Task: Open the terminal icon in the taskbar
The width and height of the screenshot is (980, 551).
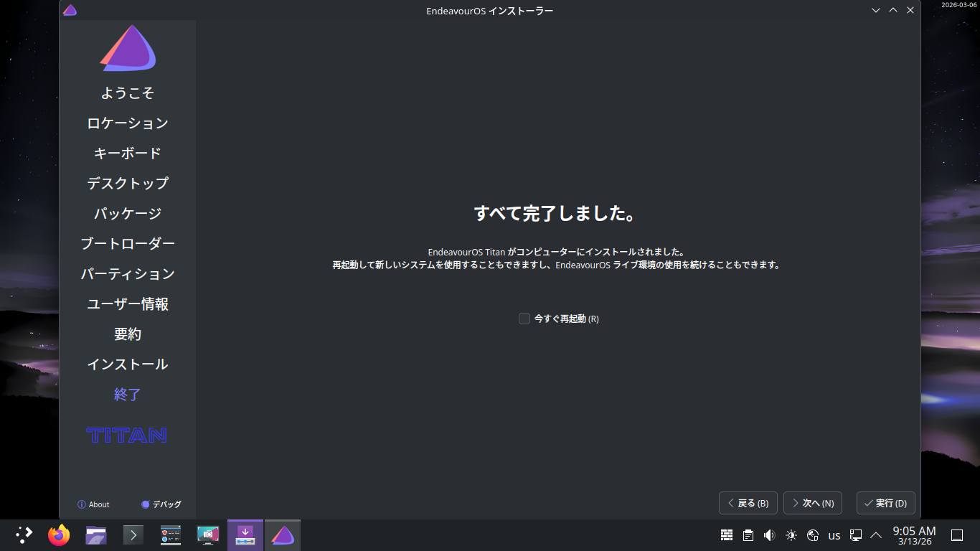Action: [x=133, y=535]
